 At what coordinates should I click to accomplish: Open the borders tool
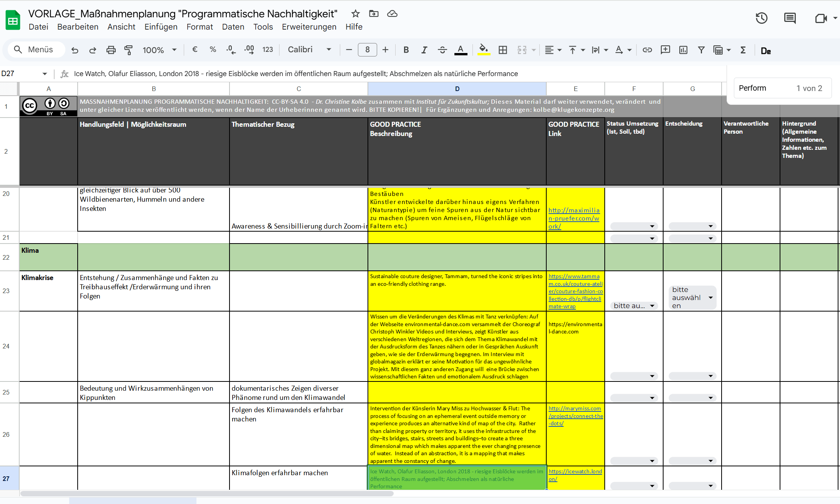502,50
